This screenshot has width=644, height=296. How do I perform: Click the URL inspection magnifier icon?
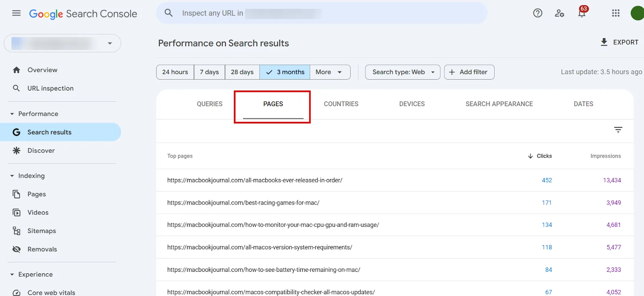click(17, 88)
